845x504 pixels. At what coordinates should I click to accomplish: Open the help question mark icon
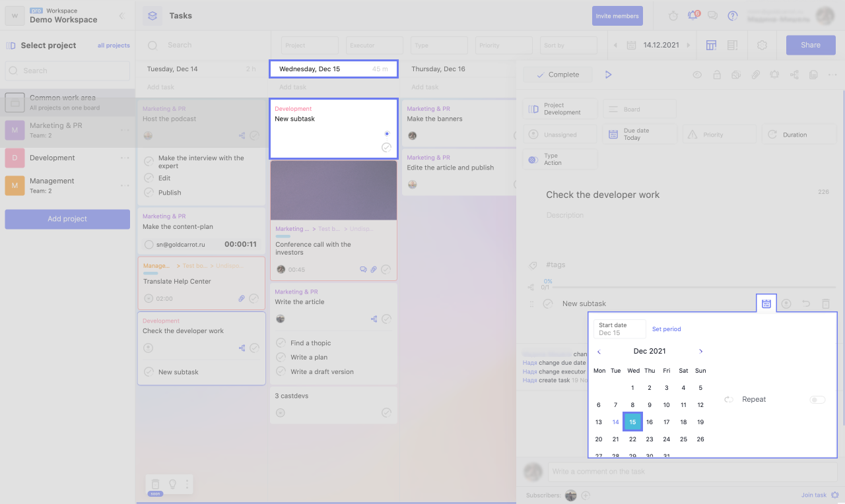click(732, 16)
